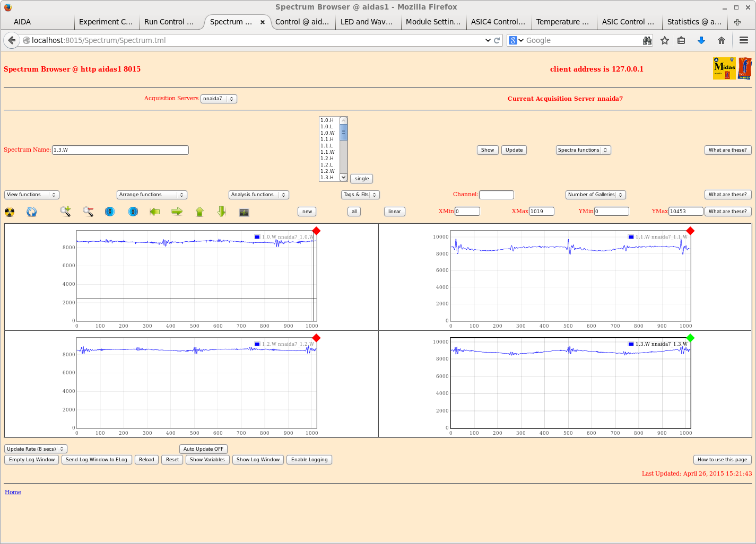Click the bookmark star icon
Screen dimensions: 756x544
pyautogui.click(x=665, y=40)
